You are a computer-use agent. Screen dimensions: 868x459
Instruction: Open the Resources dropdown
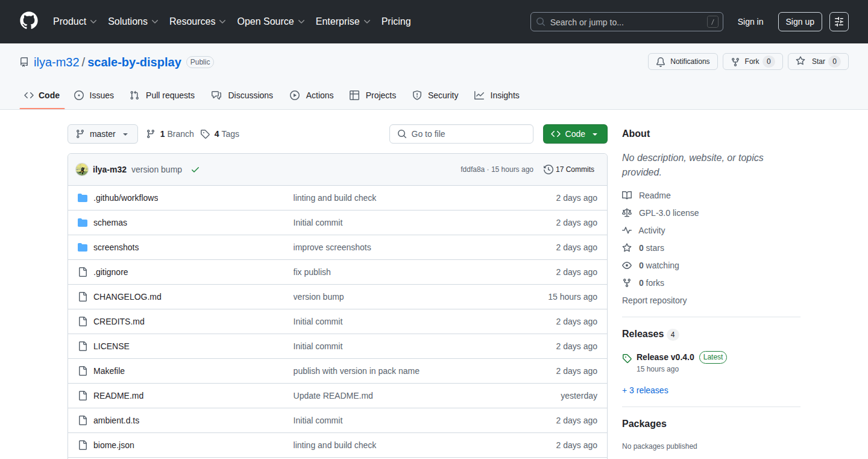point(198,21)
